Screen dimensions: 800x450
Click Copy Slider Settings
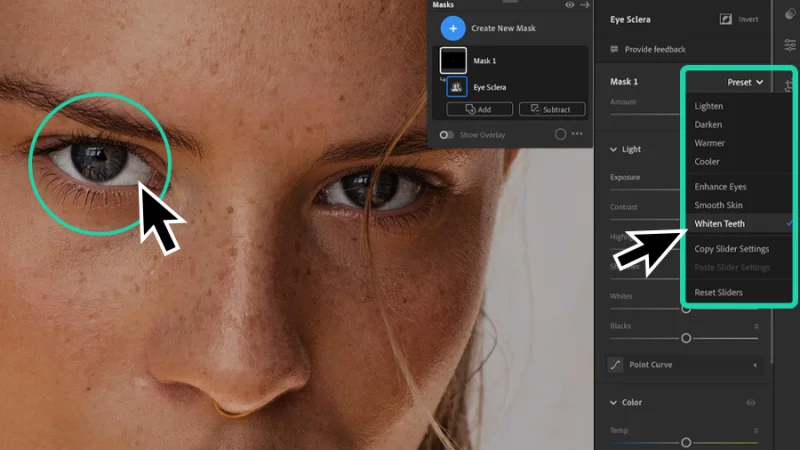pyautogui.click(x=732, y=249)
